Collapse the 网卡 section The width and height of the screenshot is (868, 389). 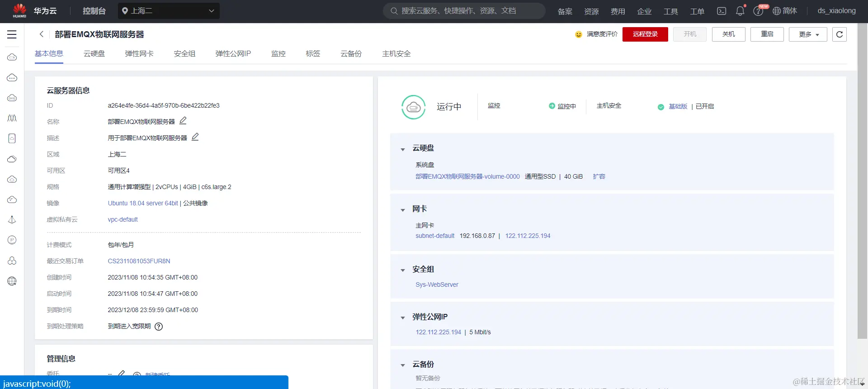tap(403, 209)
